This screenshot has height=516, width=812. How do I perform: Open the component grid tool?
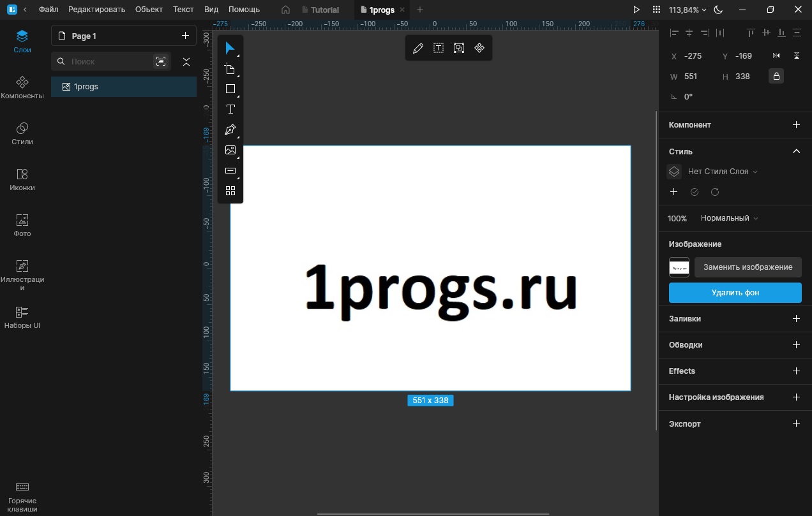point(230,191)
